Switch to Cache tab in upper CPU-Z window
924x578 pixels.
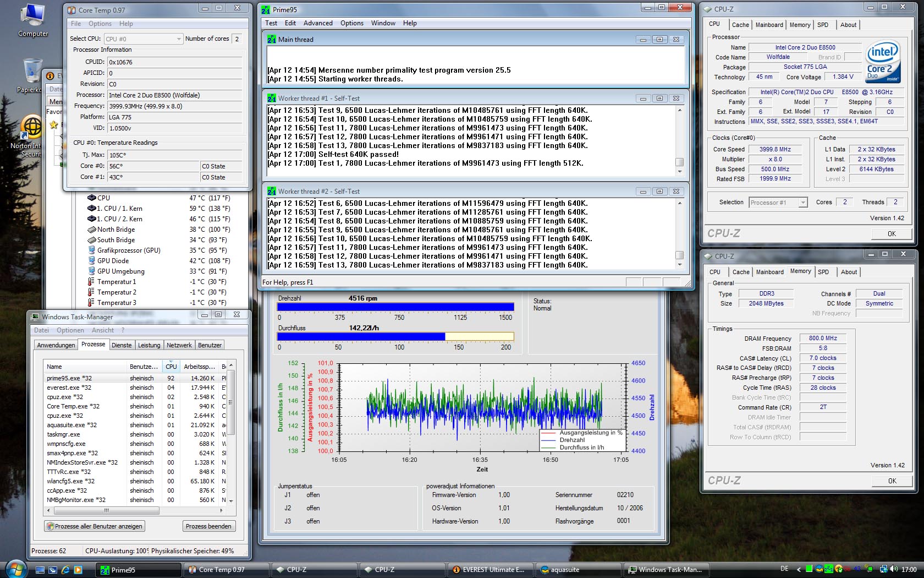(x=740, y=25)
